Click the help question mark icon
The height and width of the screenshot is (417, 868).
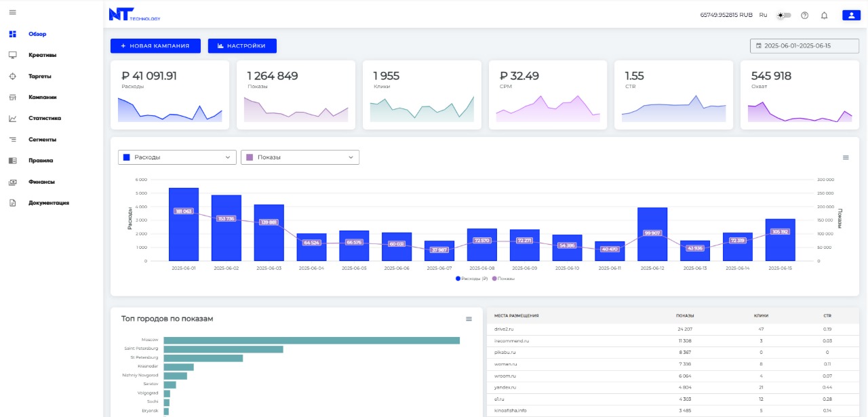pyautogui.click(x=805, y=15)
